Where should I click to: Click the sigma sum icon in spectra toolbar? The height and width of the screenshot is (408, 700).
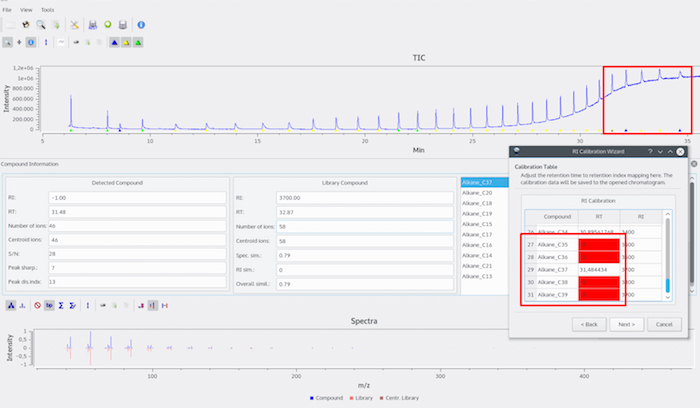[x=61, y=305]
